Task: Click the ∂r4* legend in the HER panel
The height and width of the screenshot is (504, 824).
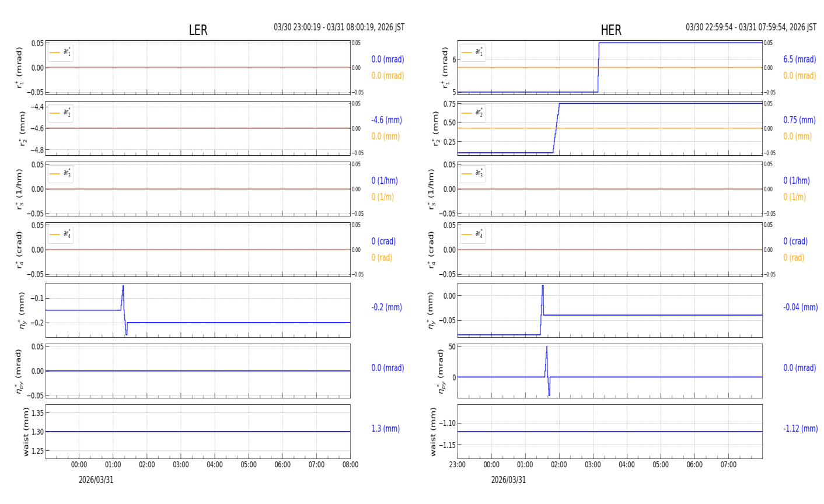Action: coord(473,235)
